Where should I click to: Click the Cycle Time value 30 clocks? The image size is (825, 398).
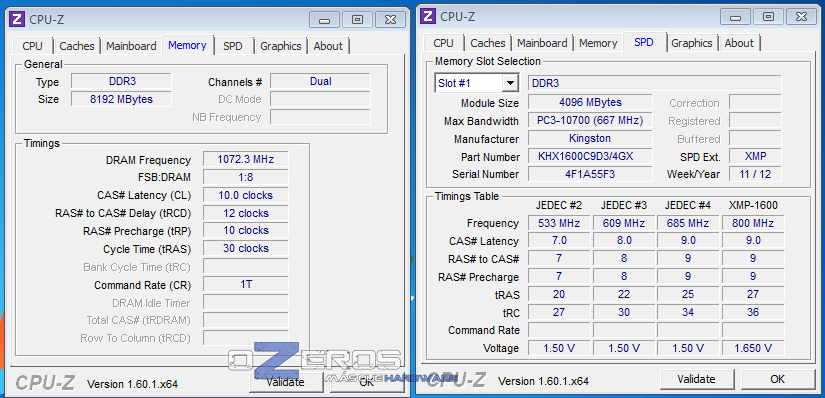[246, 248]
